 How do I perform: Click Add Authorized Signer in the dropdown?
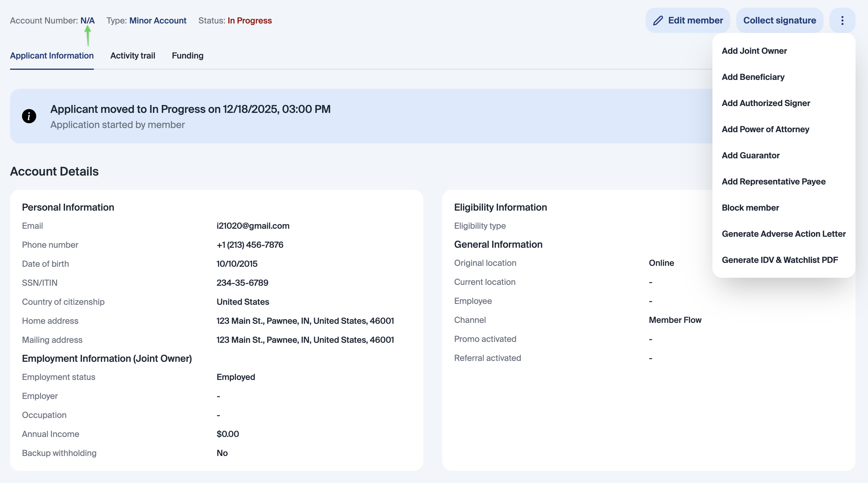click(766, 103)
